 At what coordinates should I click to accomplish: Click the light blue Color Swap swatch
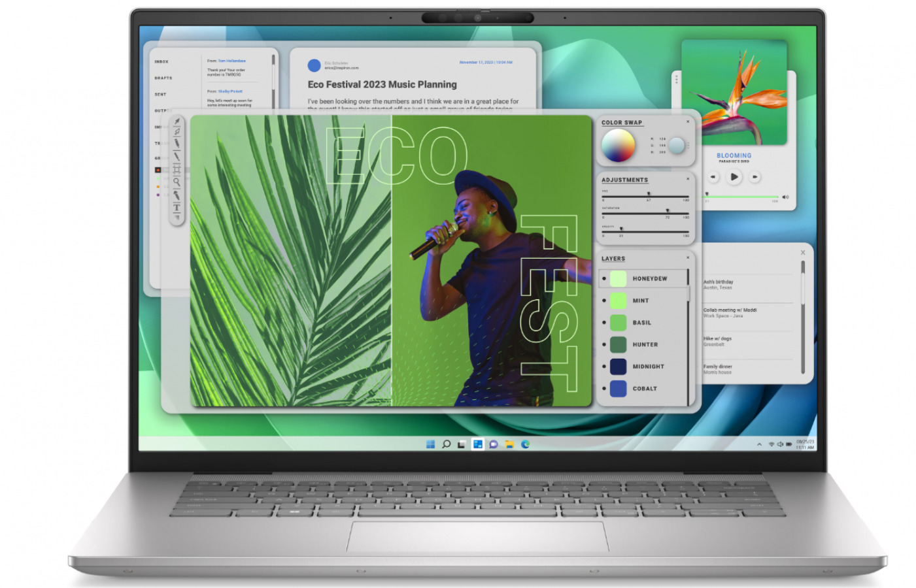pos(677,145)
